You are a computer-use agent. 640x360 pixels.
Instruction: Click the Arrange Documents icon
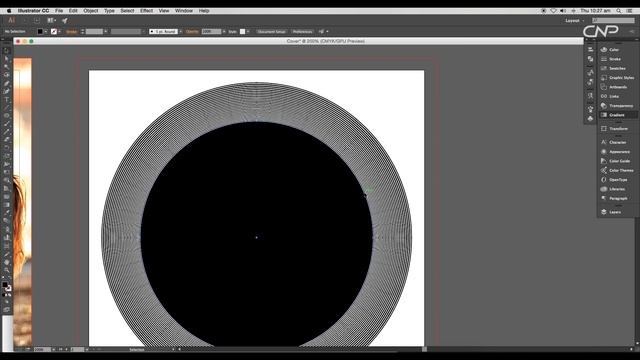pos(51,20)
